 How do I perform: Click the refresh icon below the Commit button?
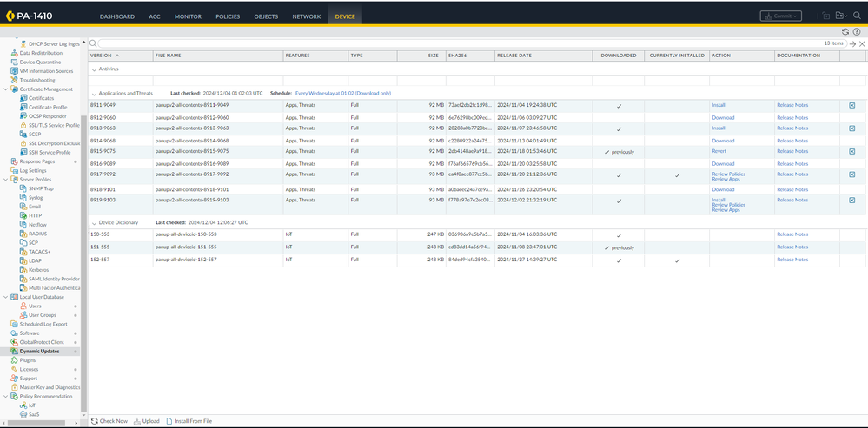pos(845,31)
